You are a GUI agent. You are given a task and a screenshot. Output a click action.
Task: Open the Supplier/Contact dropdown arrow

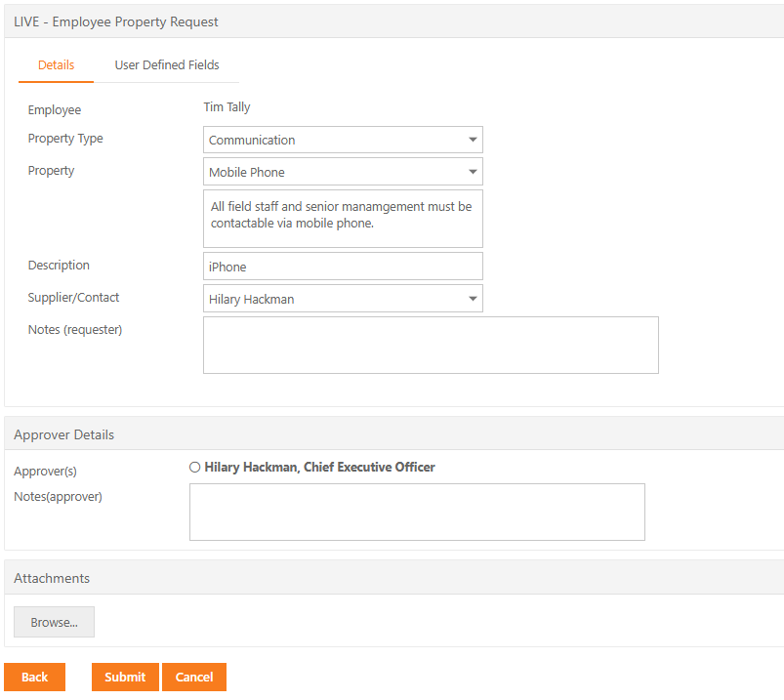473,299
